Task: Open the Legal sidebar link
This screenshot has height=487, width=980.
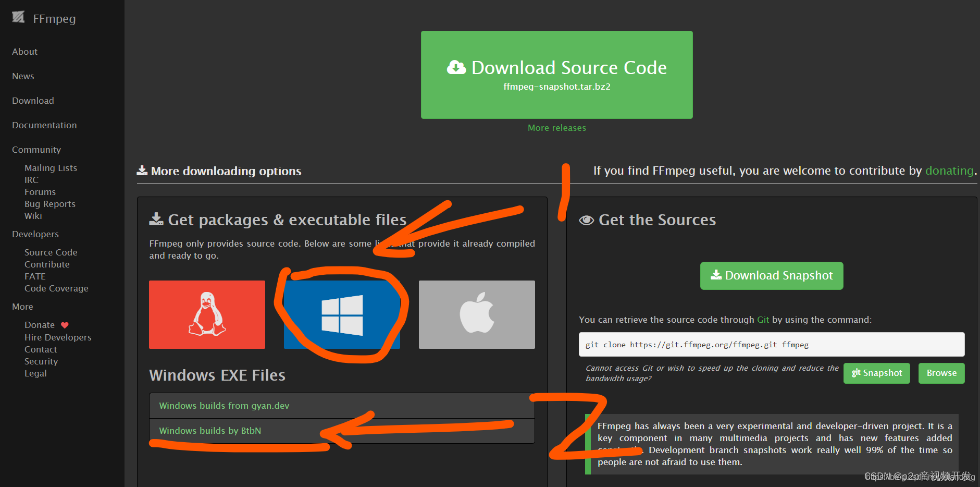Action: 35,373
